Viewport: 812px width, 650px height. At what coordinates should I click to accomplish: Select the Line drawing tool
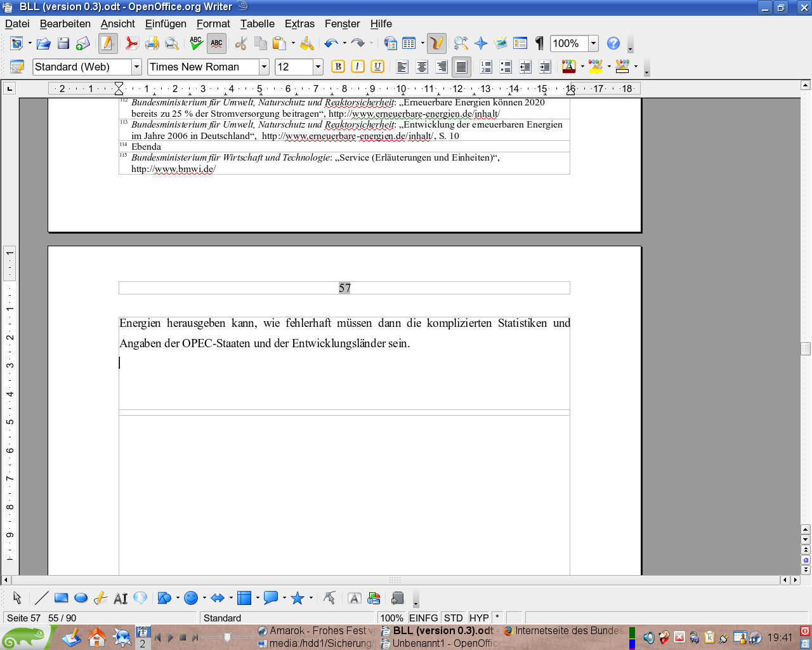(42, 598)
